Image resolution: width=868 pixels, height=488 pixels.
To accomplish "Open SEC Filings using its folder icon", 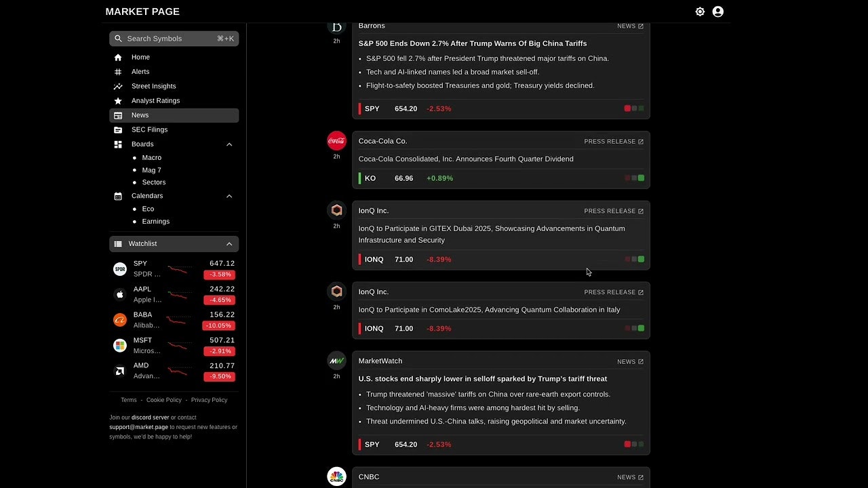I will pos(118,129).
